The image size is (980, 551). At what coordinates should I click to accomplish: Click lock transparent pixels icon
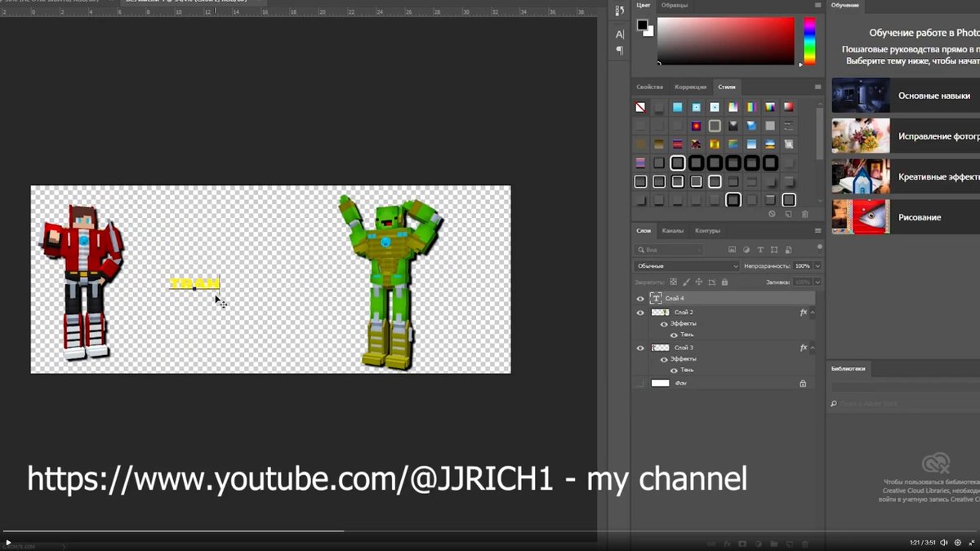pos(673,282)
